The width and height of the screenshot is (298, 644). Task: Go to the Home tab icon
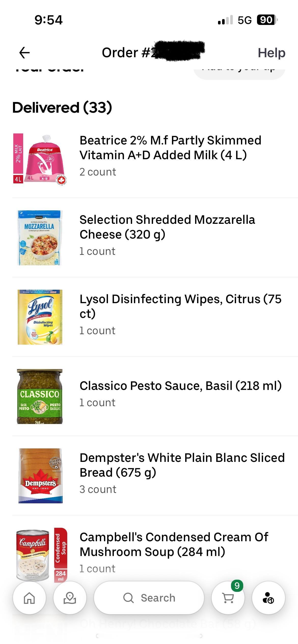tap(29, 598)
